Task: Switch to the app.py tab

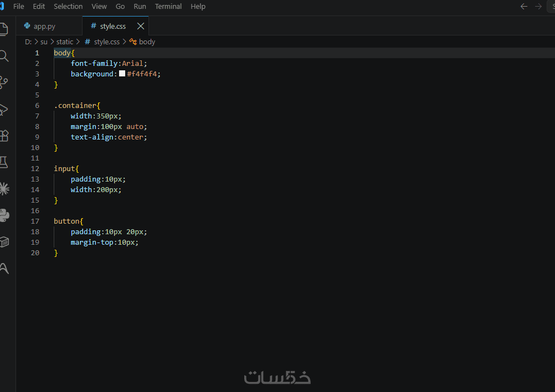Action: click(49, 26)
